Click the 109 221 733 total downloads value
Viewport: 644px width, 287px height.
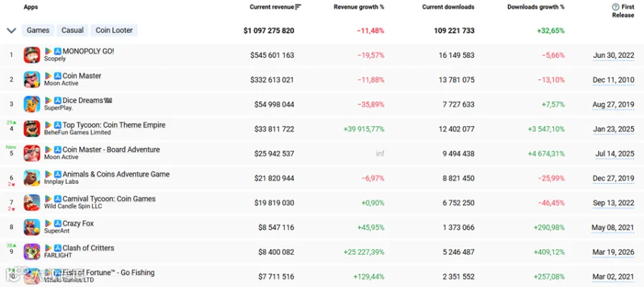coord(454,30)
